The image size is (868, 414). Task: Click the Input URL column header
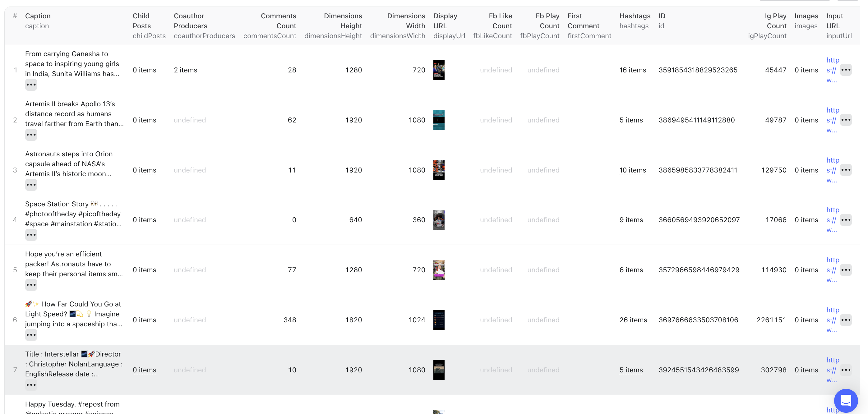[839, 25]
